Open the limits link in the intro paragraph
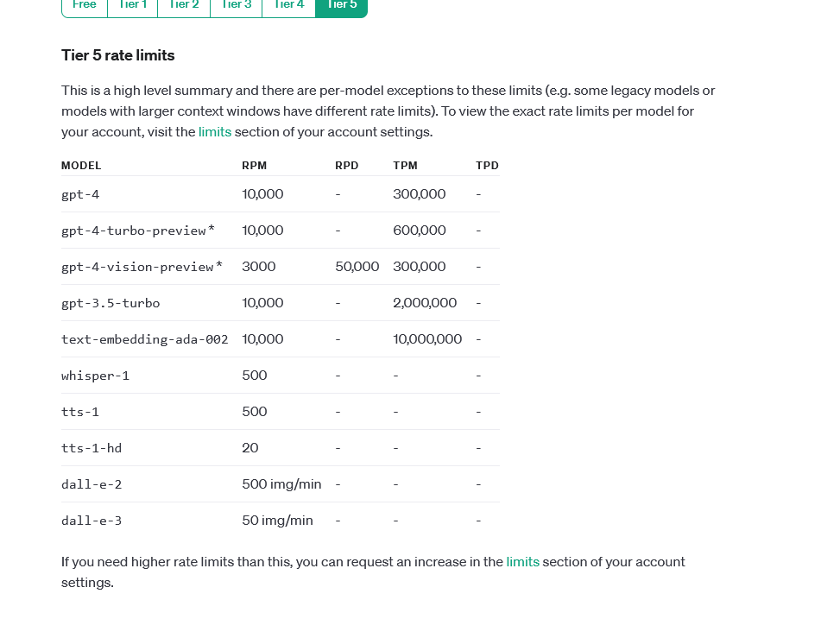840x619 pixels. pos(215,132)
